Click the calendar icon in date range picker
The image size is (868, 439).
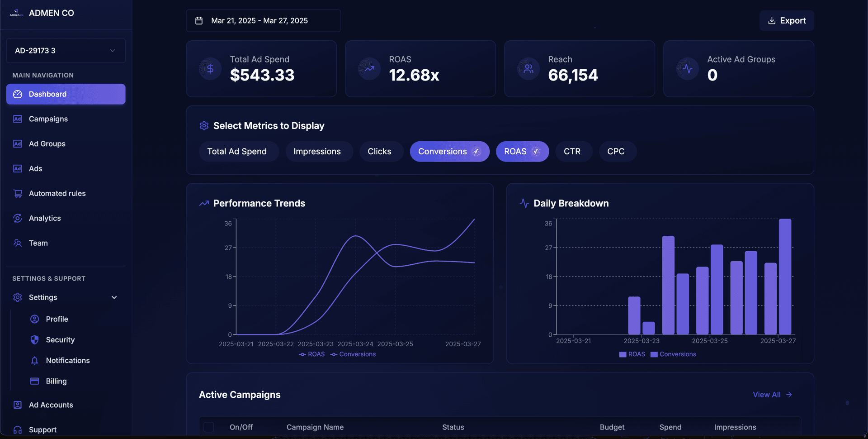pos(199,20)
